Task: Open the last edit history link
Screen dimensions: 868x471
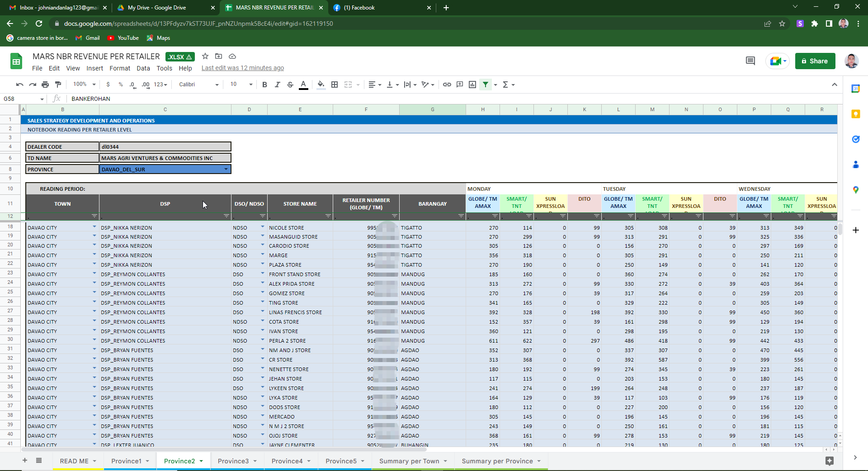Action: (242, 68)
